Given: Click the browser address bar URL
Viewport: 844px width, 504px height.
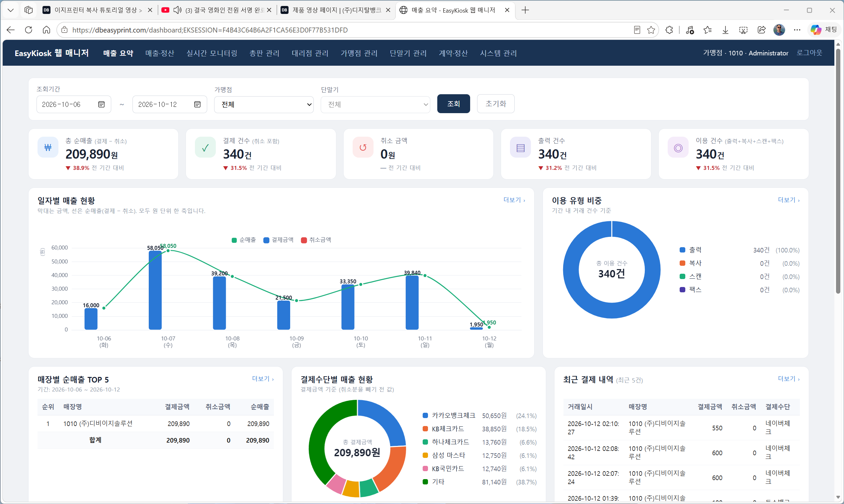Looking at the screenshot, I should pos(210,30).
